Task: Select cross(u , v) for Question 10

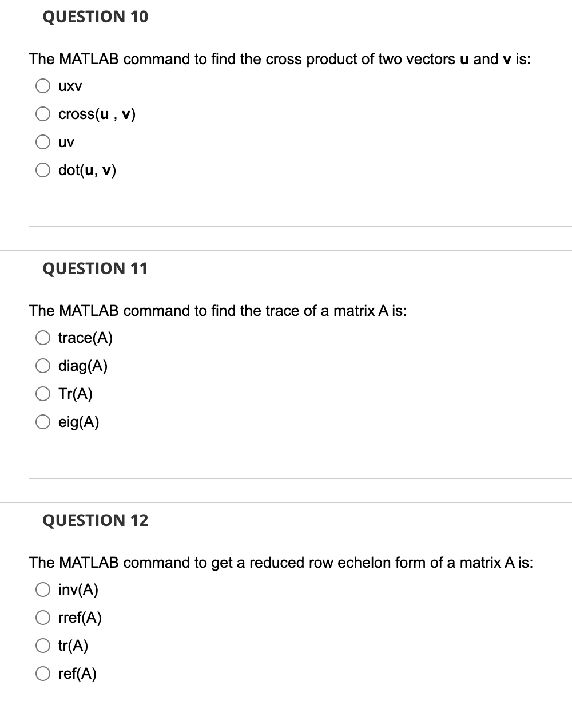Action: point(43,114)
